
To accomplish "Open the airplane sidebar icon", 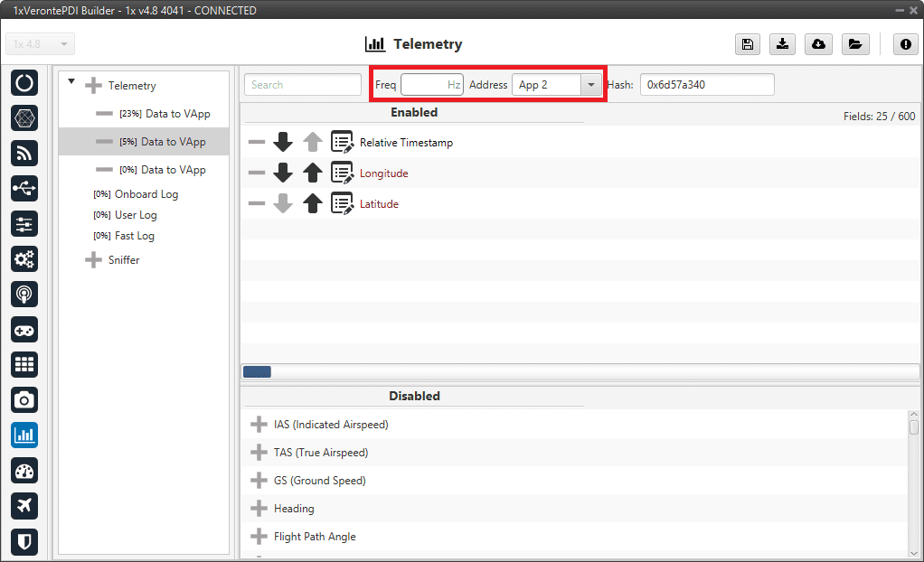I will pyautogui.click(x=24, y=505).
